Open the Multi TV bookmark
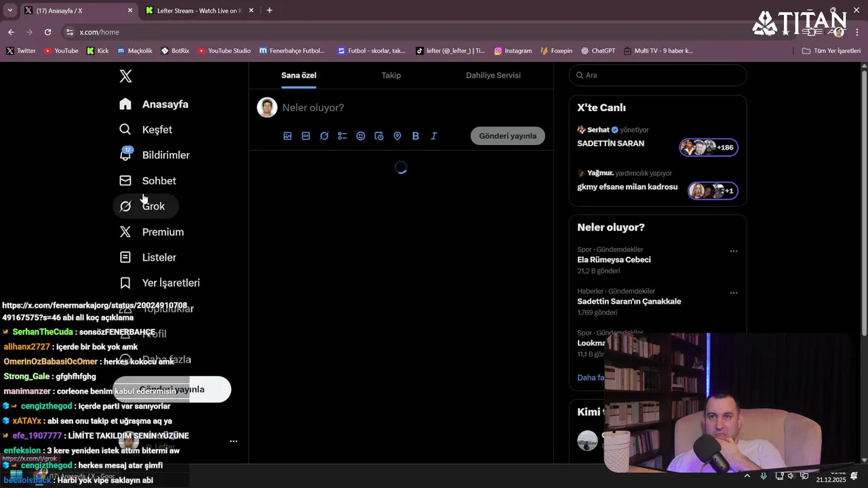868x488 pixels. (658, 51)
